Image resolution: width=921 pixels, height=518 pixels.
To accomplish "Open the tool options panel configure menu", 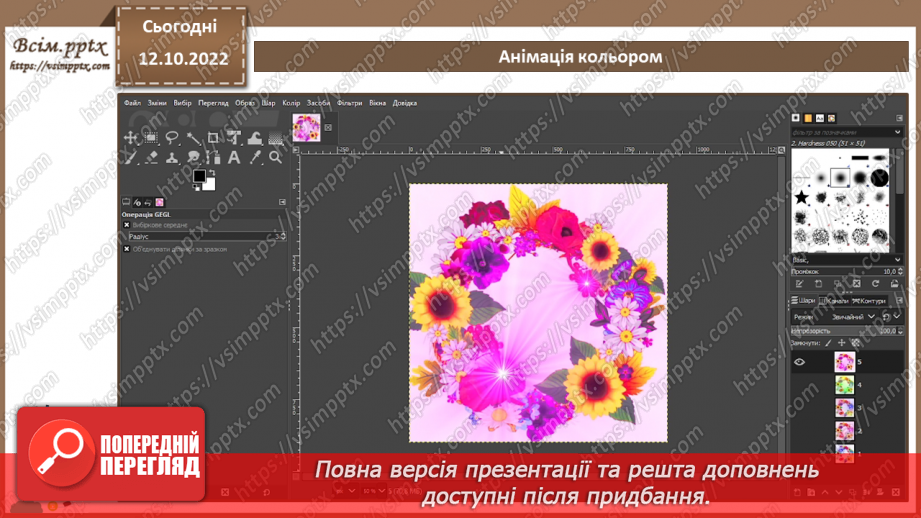I will (283, 202).
